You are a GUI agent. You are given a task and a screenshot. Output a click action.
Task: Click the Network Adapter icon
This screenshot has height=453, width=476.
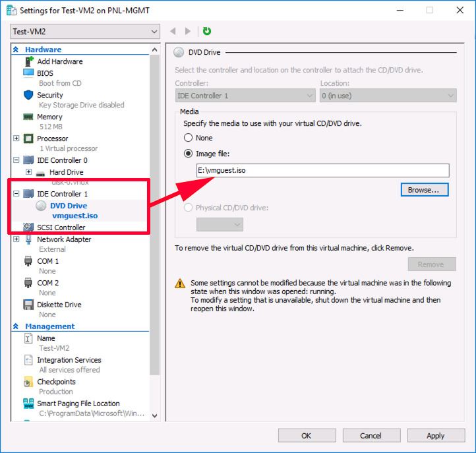(x=28, y=239)
